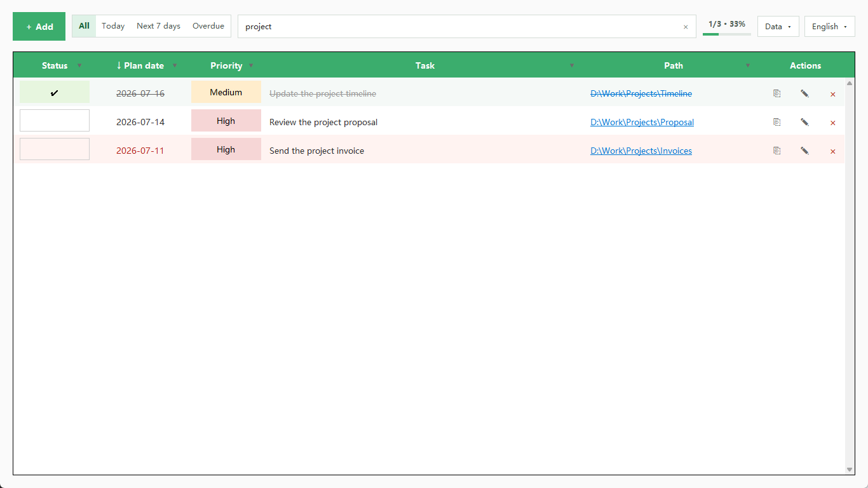Click High priority badge of Send invoice
The image size is (868, 488).
[x=226, y=149]
